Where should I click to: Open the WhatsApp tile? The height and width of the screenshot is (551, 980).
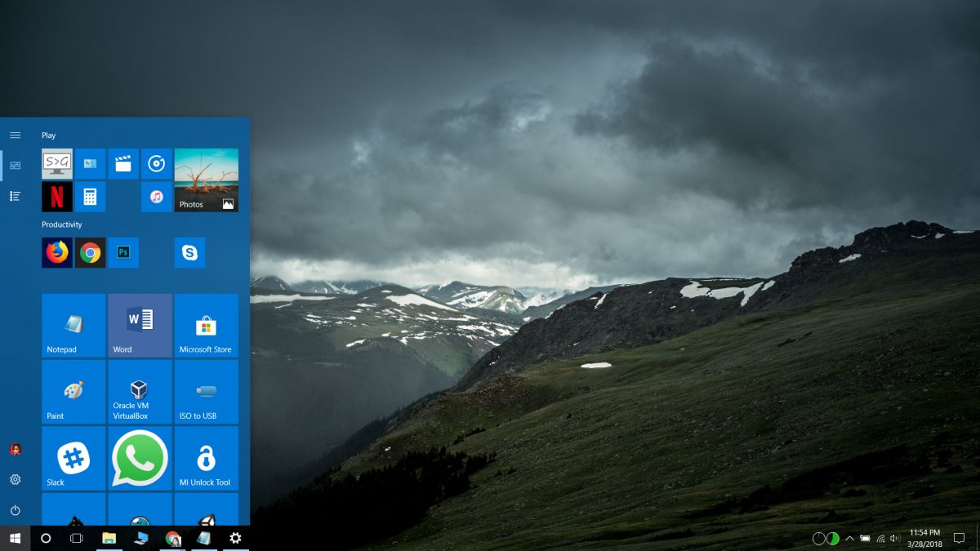tap(140, 458)
